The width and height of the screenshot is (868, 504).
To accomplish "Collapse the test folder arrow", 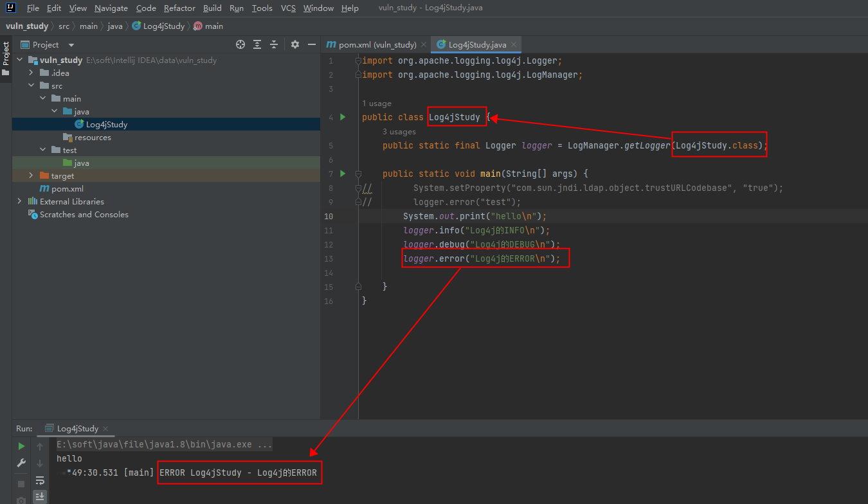I will [42, 150].
